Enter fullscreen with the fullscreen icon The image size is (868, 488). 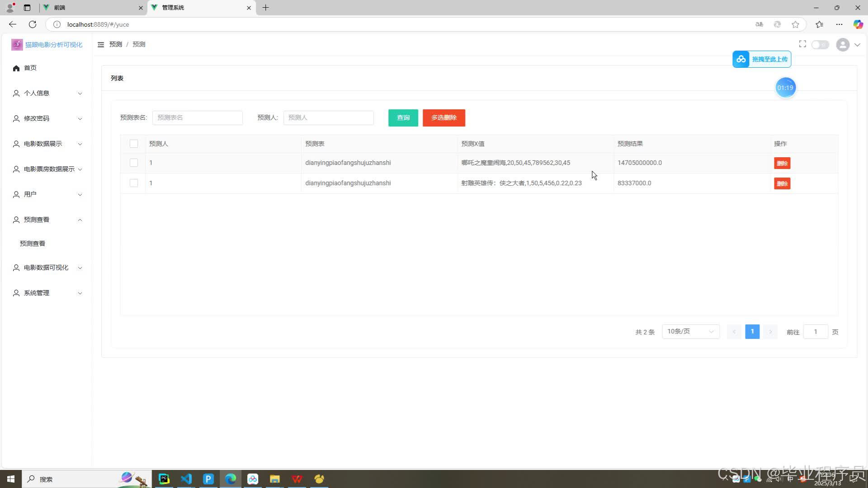[802, 44]
